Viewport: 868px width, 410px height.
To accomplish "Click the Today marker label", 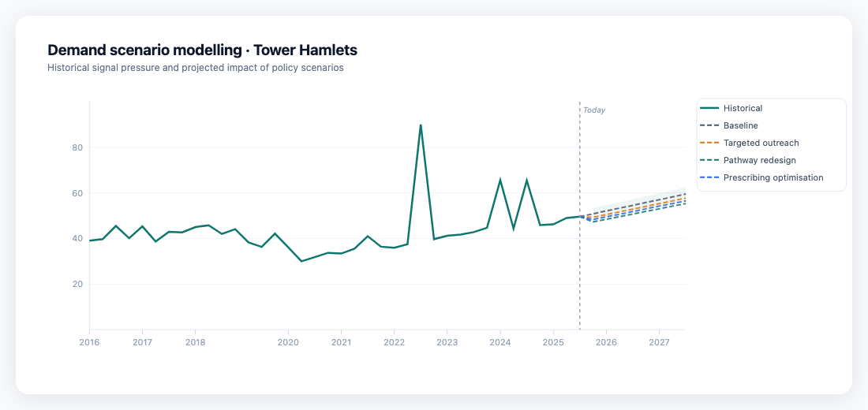I will pyautogui.click(x=594, y=110).
